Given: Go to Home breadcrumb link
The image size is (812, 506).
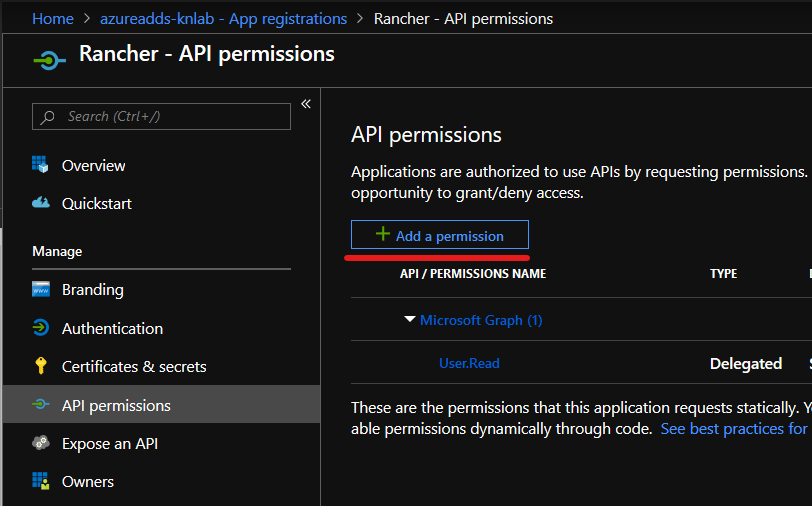Looking at the screenshot, I should [x=53, y=19].
